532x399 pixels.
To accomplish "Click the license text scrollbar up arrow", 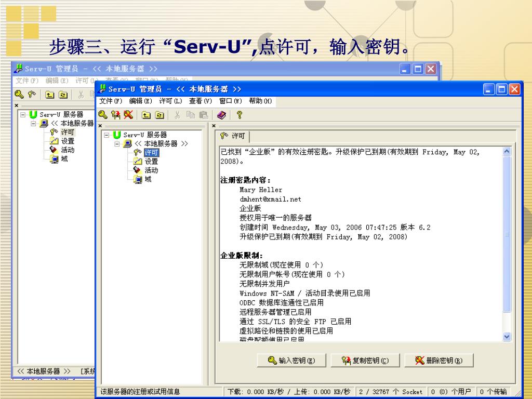I will pyautogui.click(x=507, y=151).
